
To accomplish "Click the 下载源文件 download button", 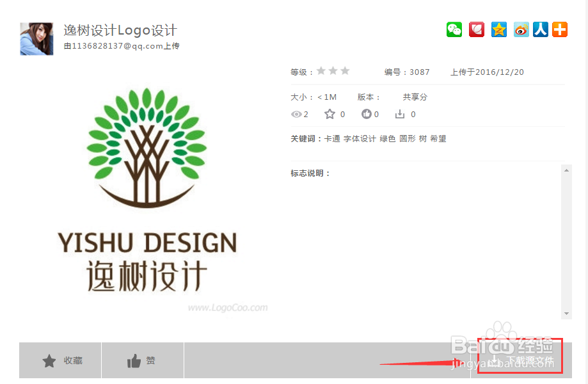I will pos(521,360).
